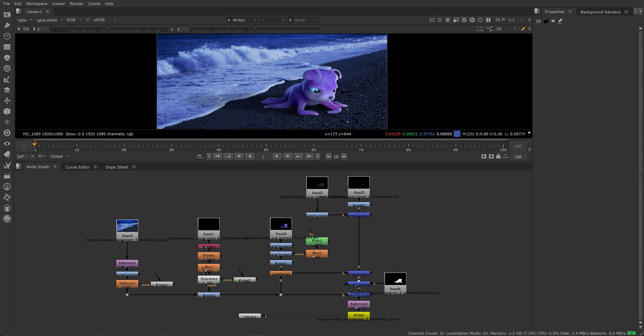Open the Particles nodes toolbar menu
This screenshot has height=336, width=644.
pos(7,122)
